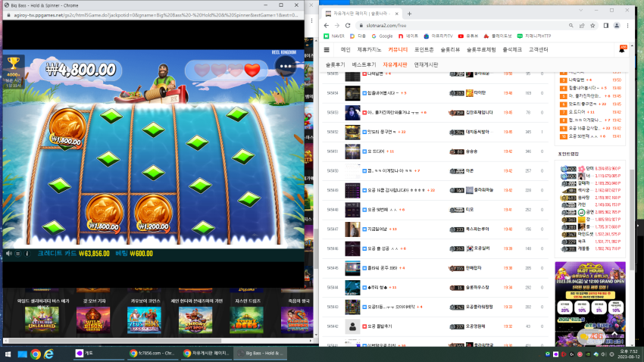Open the game menu icon beside the speaker
The image size is (644, 362).
(x=17, y=254)
